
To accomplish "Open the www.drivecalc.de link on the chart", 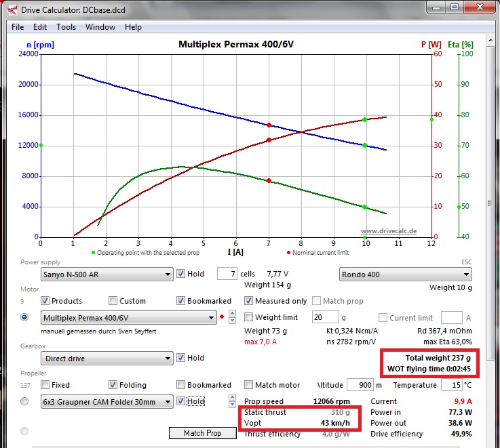I will coord(387,232).
